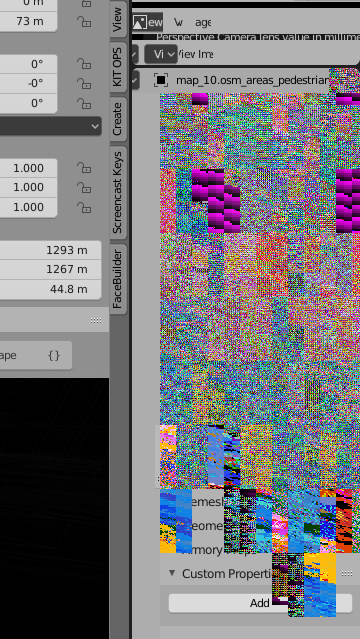This screenshot has width=360, height=639.
Task: Click the object icon beside map_10.osm_areas_pedestrian
Action: point(161,80)
